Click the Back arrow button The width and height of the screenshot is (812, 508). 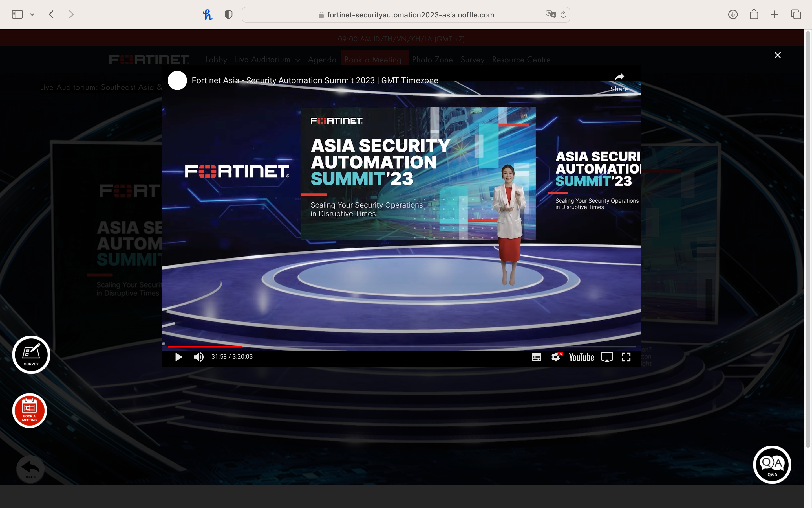30,469
